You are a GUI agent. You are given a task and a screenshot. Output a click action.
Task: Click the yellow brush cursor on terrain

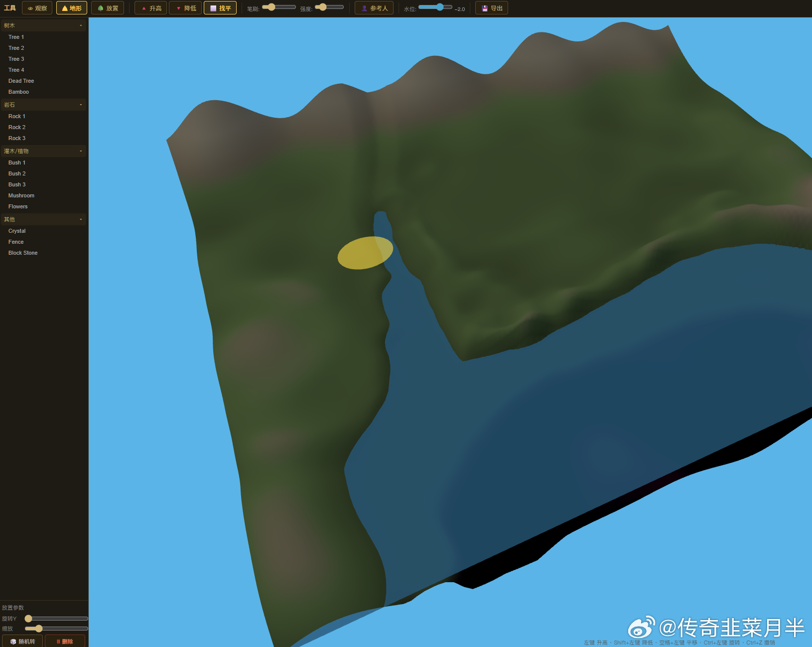click(365, 253)
